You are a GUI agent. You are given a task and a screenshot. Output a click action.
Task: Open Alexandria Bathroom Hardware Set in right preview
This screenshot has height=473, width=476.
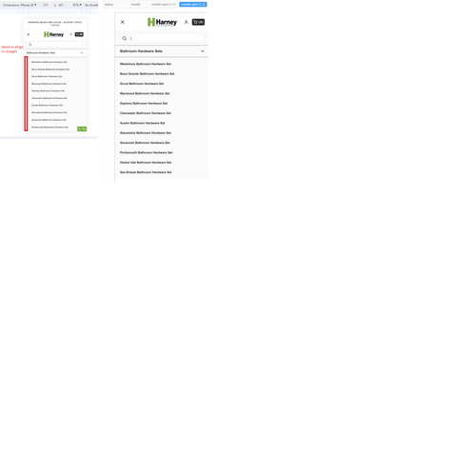146,133
